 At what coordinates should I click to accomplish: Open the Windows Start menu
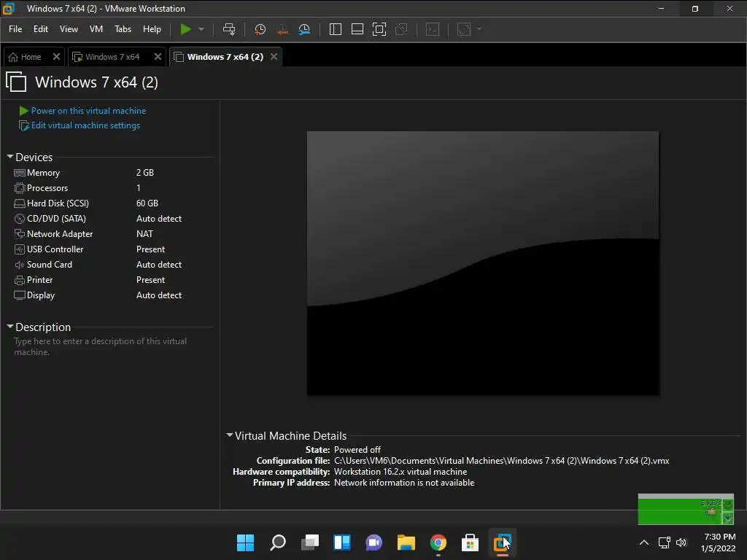pyautogui.click(x=245, y=542)
